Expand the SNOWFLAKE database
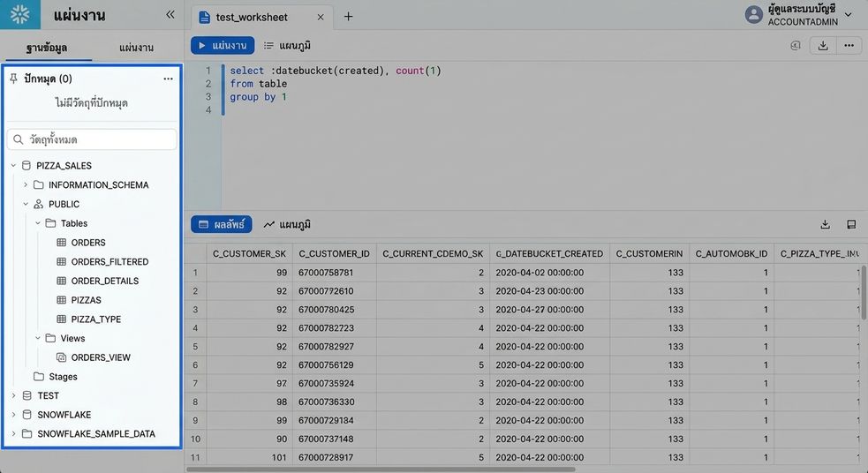Viewport: 868px width, 473px height. coord(13,415)
